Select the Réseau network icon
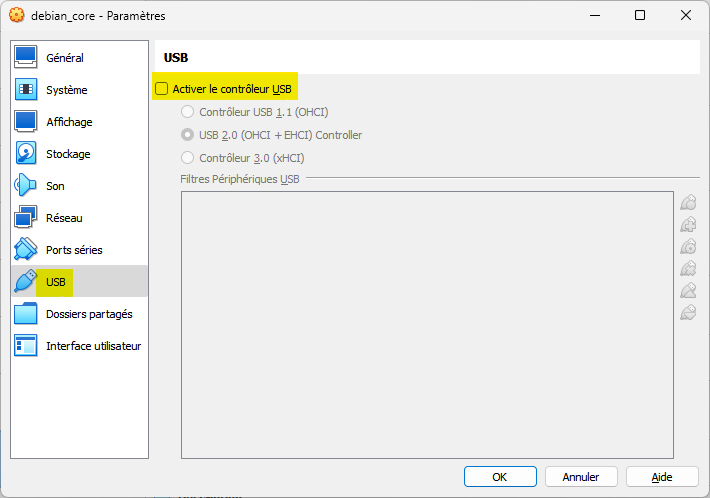The width and height of the screenshot is (710, 498). (x=25, y=217)
